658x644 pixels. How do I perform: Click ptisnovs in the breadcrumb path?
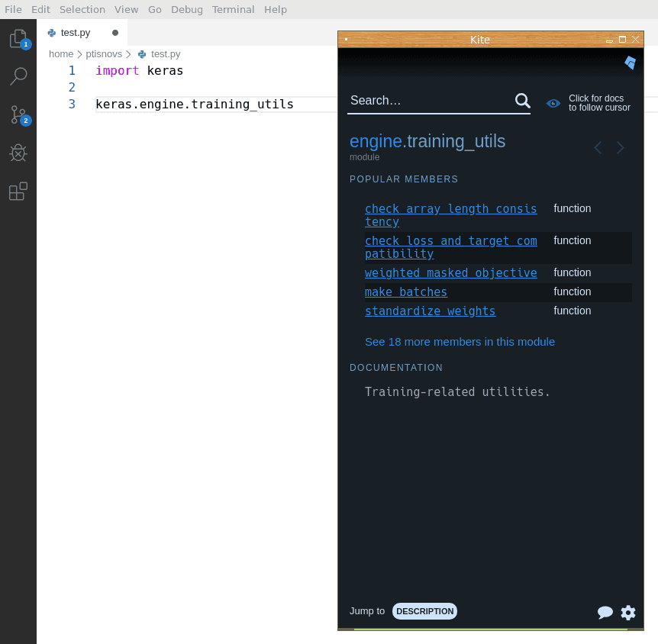coord(104,54)
